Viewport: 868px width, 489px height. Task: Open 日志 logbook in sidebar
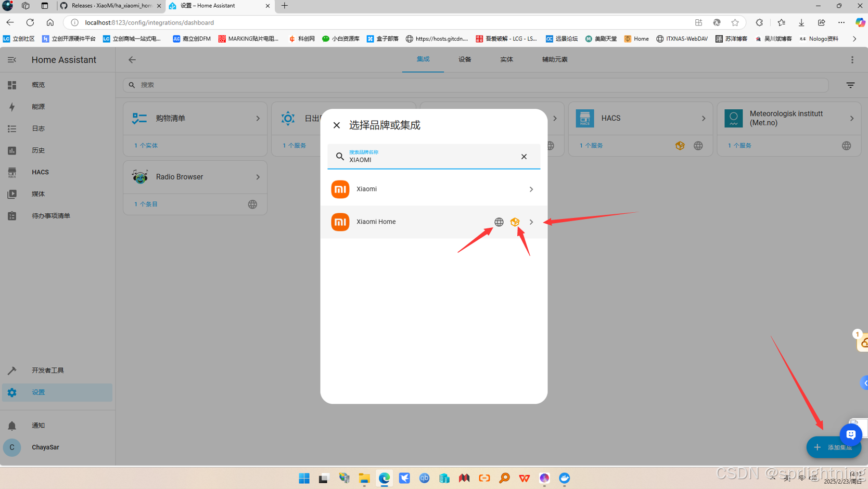pos(57,128)
